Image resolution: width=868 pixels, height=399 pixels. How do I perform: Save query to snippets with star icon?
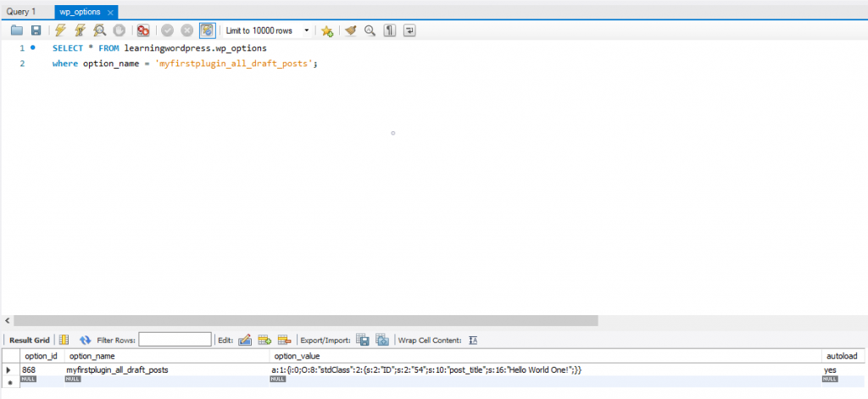[x=326, y=30]
